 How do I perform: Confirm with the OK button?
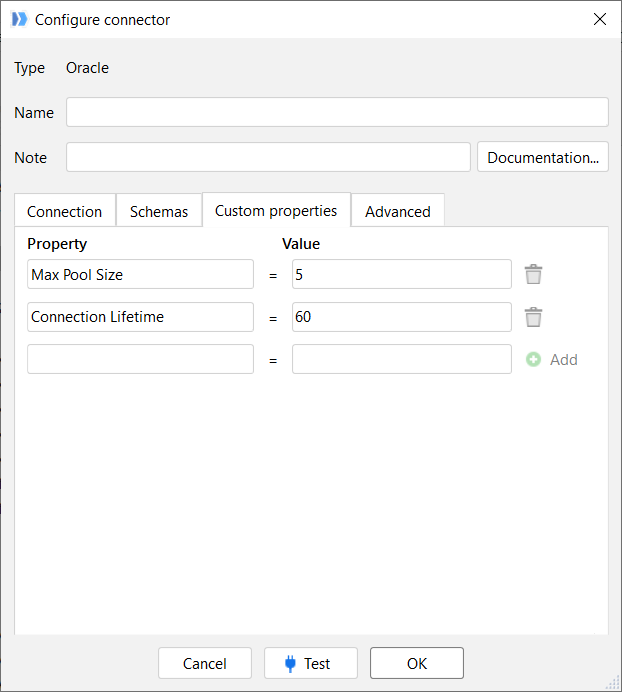point(416,663)
